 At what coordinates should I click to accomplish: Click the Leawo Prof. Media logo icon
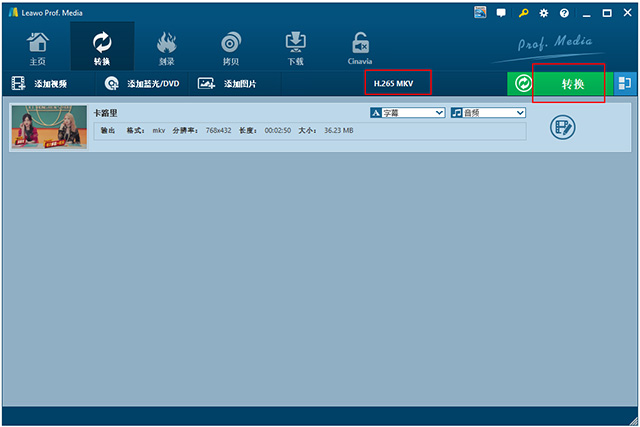coord(13,12)
